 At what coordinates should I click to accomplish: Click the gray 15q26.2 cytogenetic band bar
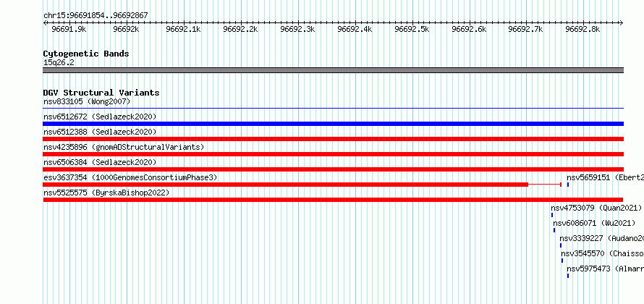point(334,70)
